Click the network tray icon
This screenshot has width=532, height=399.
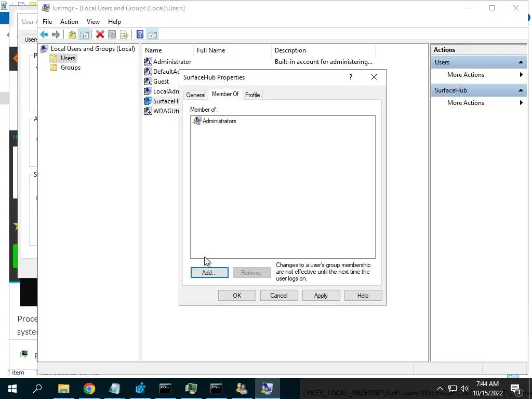(453, 389)
